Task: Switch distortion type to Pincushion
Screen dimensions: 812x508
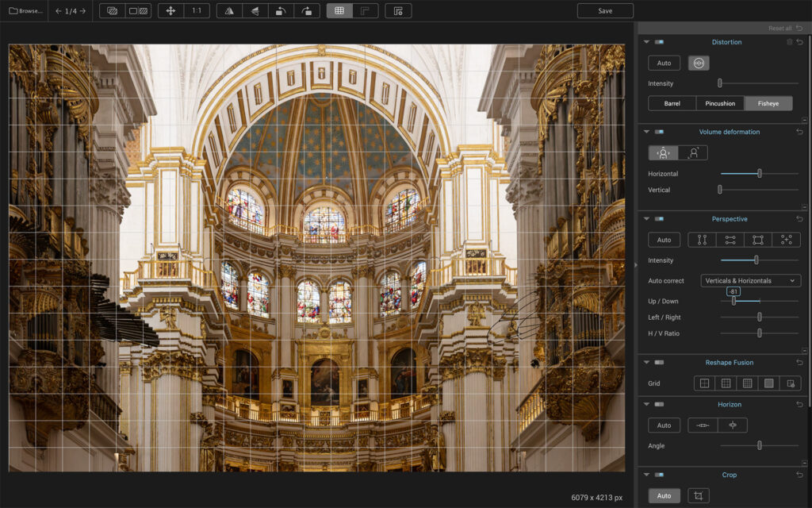Action: pos(720,103)
